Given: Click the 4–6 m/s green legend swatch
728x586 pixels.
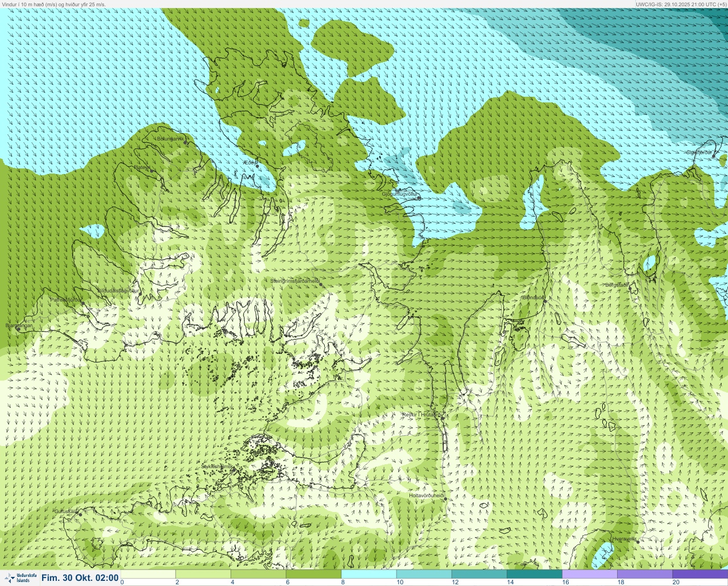Looking at the screenshot, I should point(258,574).
